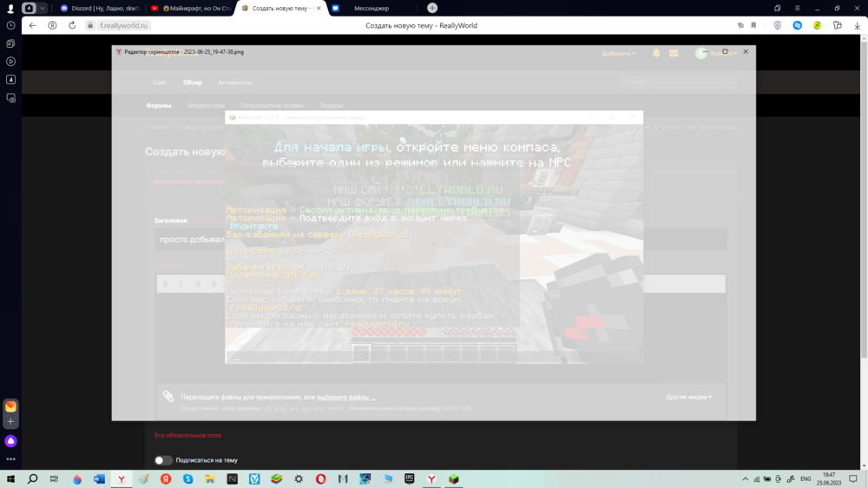Image resolution: width=868 pixels, height=488 pixels.
Task: Switch to the Мессенджер tab
Action: coord(371,9)
